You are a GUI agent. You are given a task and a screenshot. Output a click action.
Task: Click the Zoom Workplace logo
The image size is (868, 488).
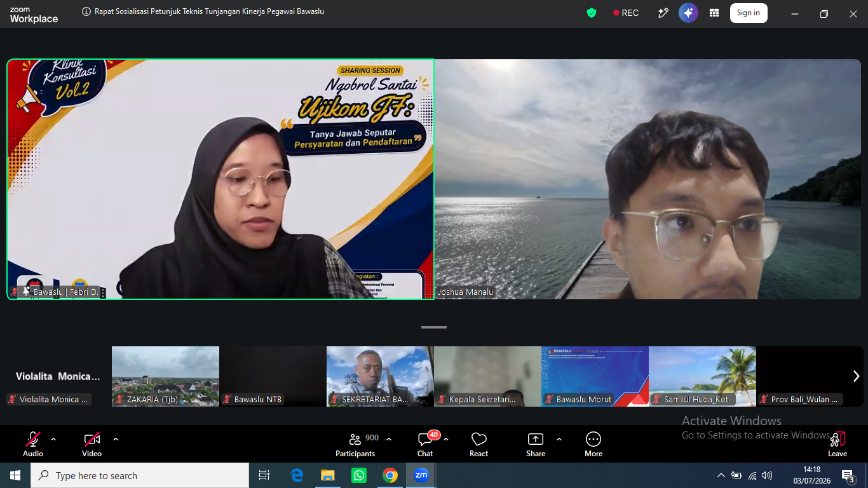(x=34, y=15)
